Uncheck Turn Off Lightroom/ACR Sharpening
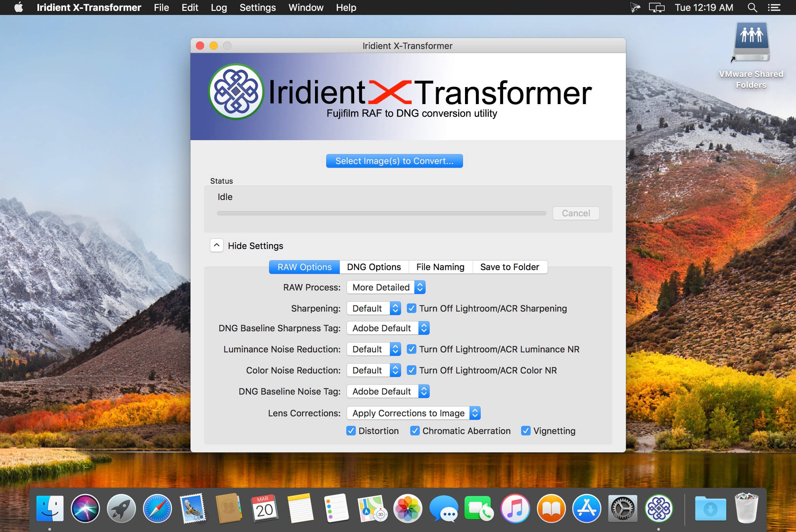Image resolution: width=796 pixels, height=532 pixels. click(x=411, y=308)
